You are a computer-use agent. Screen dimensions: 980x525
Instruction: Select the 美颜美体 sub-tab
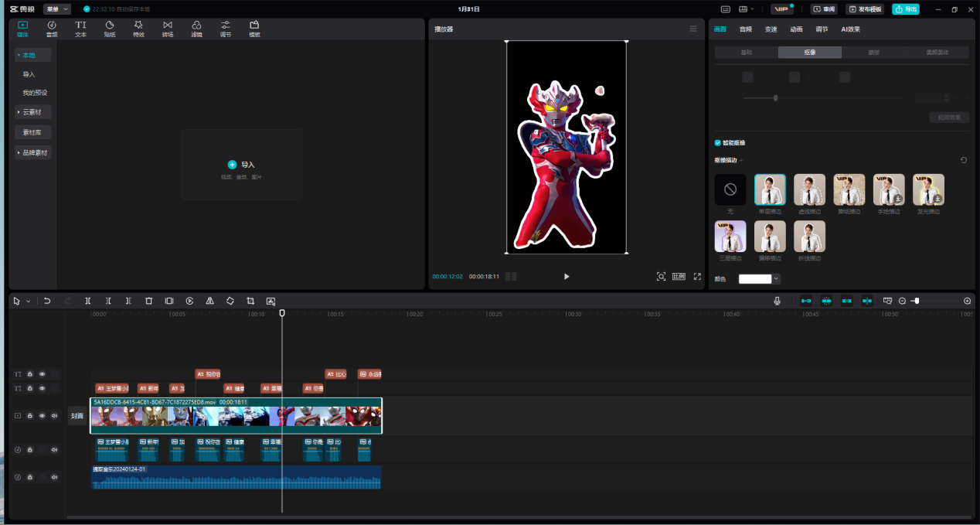pos(937,53)
